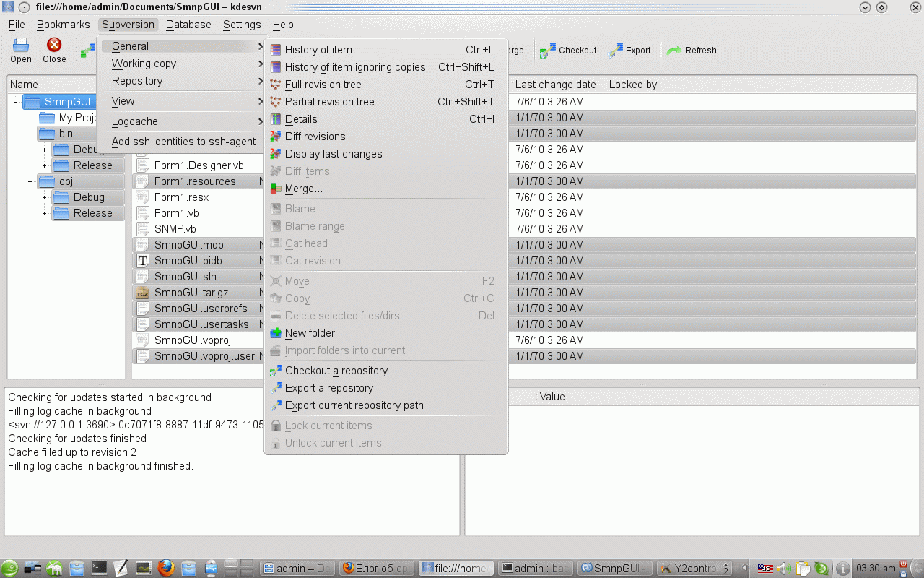
Task: Click the Export toolbar button
Action: point(630,51)
